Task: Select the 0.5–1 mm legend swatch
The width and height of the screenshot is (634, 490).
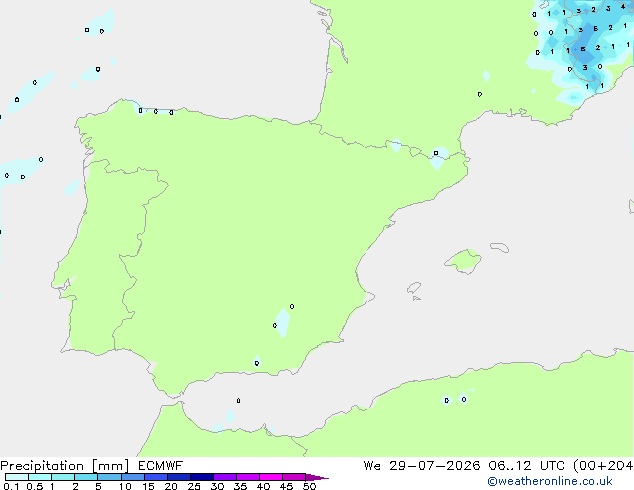Action: point(40,477)
